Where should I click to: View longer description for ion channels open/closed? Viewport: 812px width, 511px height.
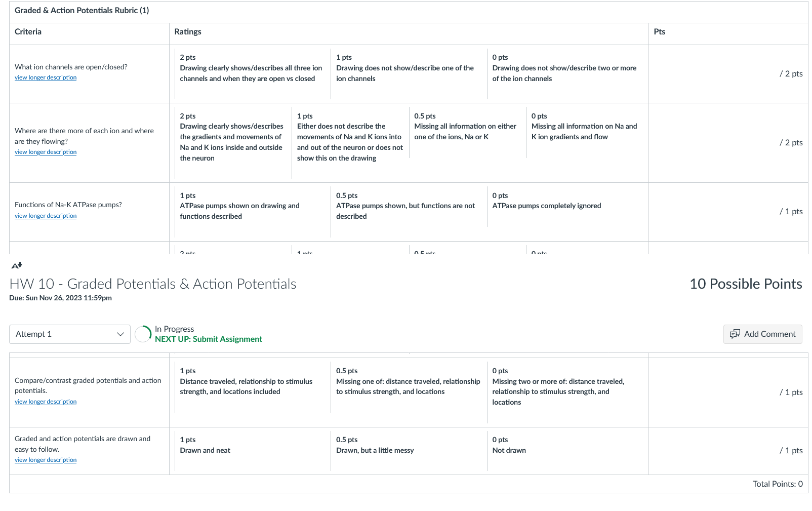click(x=46, y=77)
